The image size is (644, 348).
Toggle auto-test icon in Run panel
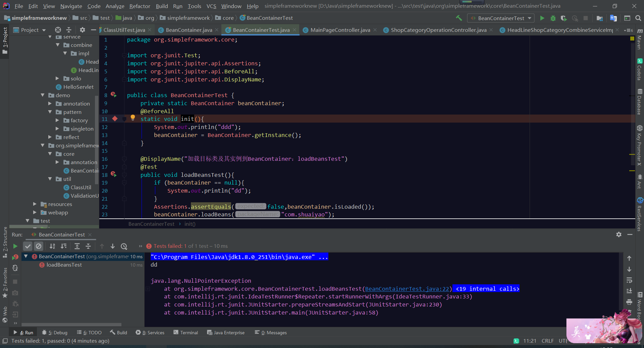(x=15, y=268)
